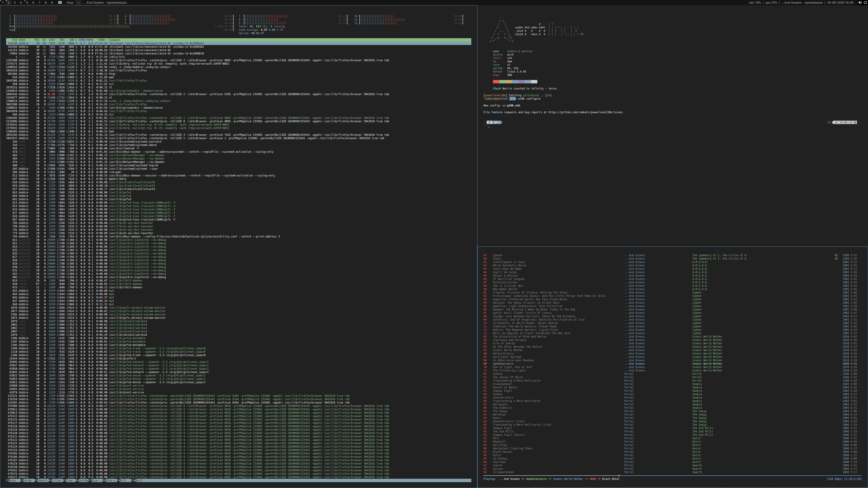Select the track 'The Flickering Lights'
Screen dimensions: 868x488
[509, 371]
